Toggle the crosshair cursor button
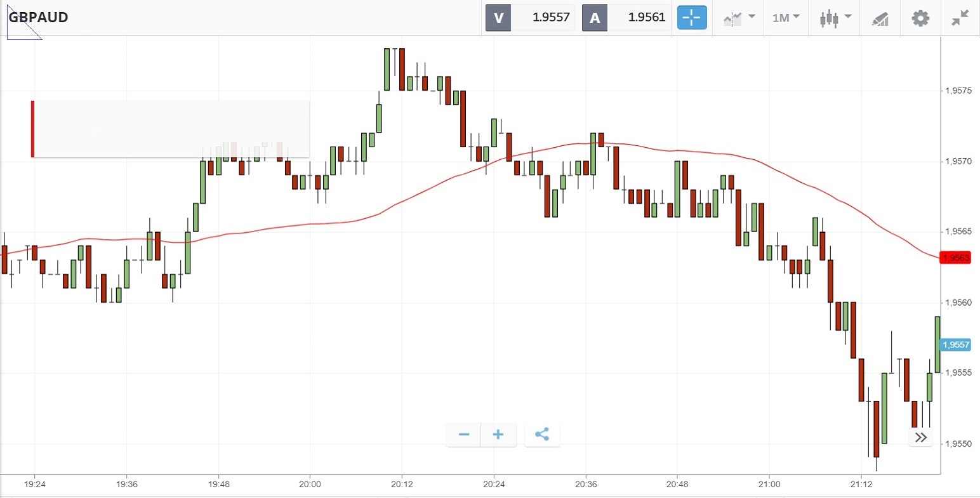Screen dimensions: 980x498 (x=691, y=18)
